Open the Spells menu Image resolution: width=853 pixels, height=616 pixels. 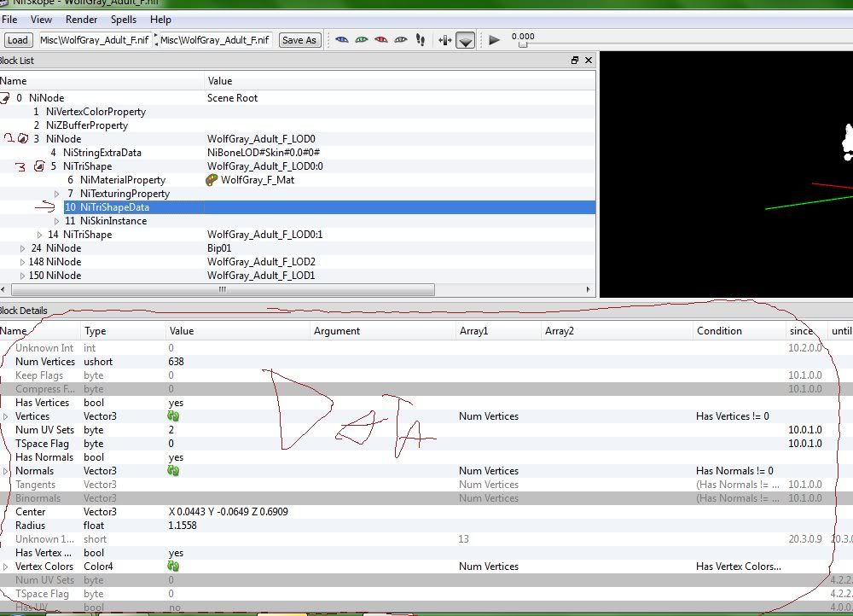(123, 20)
